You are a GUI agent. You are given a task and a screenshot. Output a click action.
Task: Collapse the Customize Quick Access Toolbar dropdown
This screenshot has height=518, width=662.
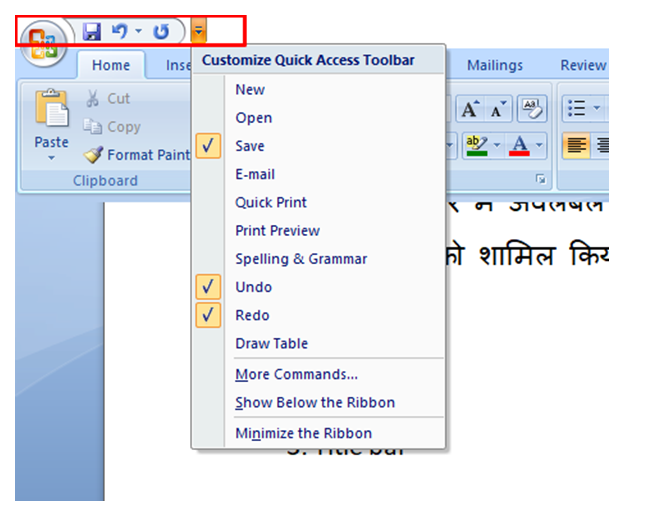pos(198,32)
